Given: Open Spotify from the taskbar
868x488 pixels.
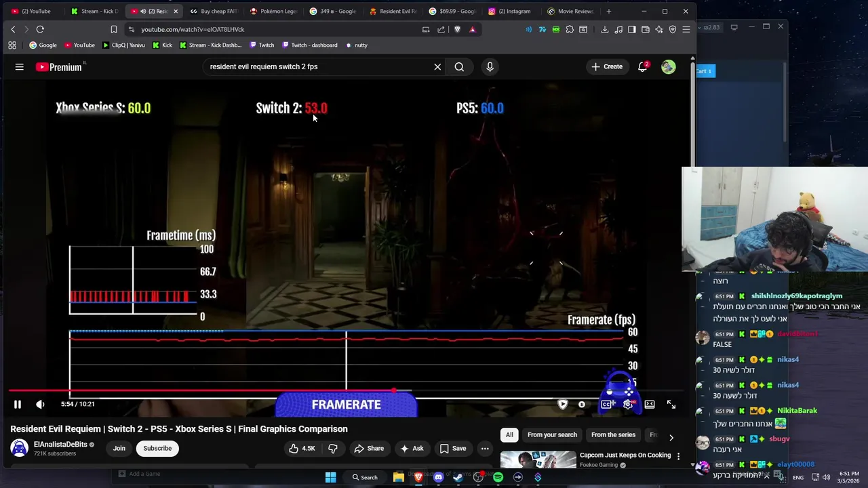Looking at the screenshot, I should (x=498, y=477).
